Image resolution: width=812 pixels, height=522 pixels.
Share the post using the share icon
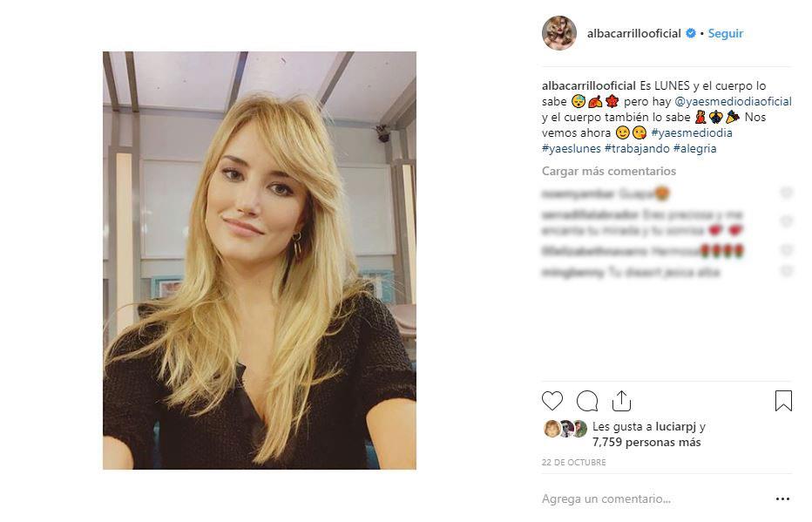pyautogui.click(x=621, y=401)
